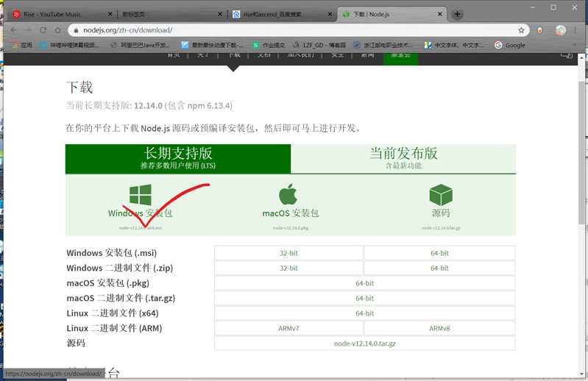Open the LZF_GD 博客园 bookmark

319,45
